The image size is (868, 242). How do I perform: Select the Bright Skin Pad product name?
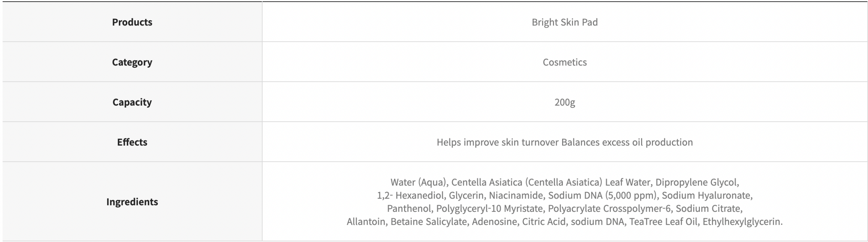coord(565,22)
